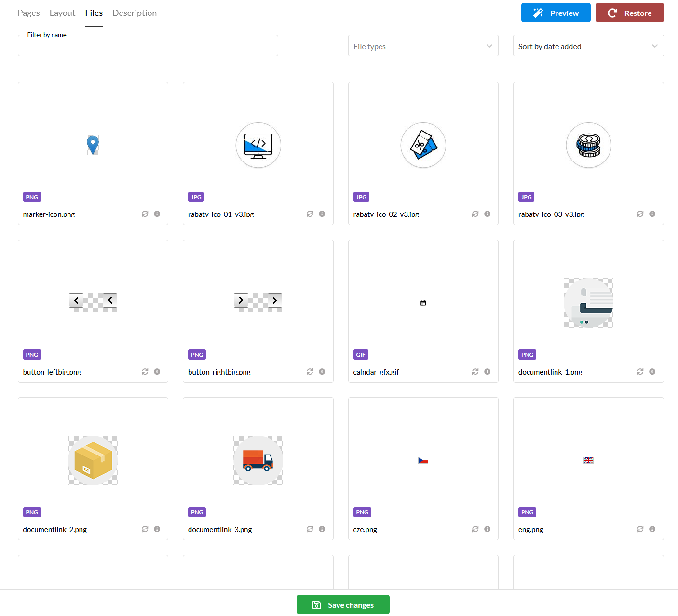This screenshot has width=678, height=616.
Task: Select the cze.png Czech flag thumbnail
Action: pyautogui.click(x=423, y=460)
